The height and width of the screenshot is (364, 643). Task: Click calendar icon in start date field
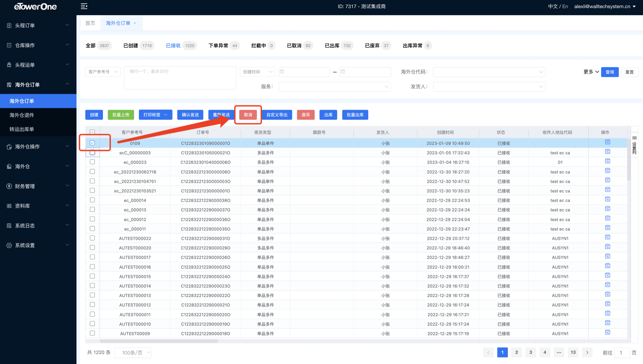point(282,71)
